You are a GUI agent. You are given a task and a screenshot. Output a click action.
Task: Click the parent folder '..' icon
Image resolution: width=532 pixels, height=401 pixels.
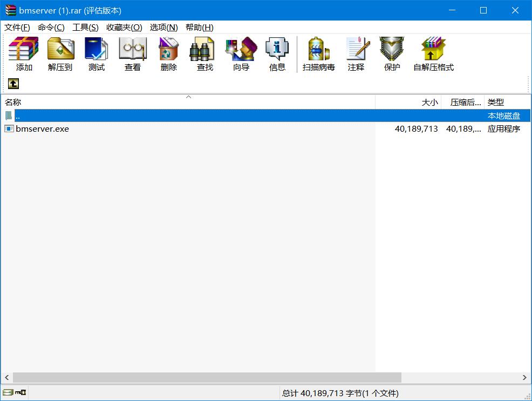point(9,115)
